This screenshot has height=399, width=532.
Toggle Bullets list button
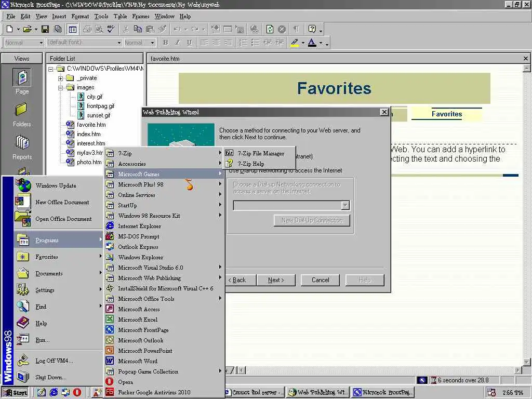tap(255, 43)
